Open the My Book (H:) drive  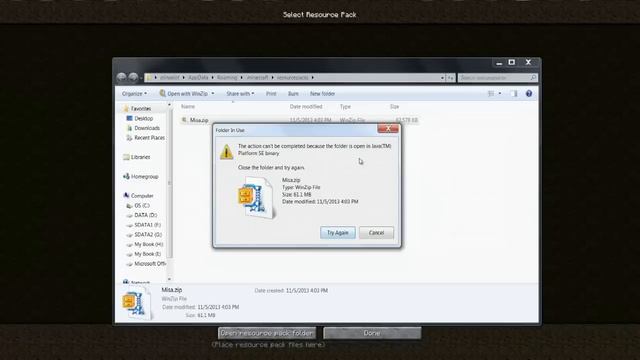149,244
